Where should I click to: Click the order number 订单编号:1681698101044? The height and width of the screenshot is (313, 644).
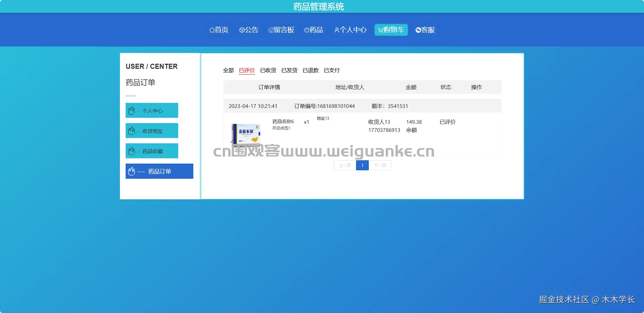click(x=324, y=106)
